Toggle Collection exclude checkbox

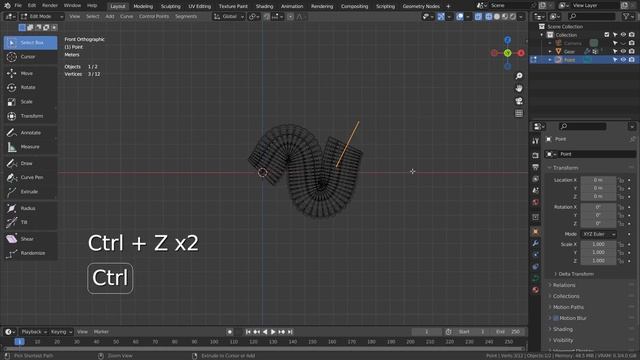click(x=607, y=35)
